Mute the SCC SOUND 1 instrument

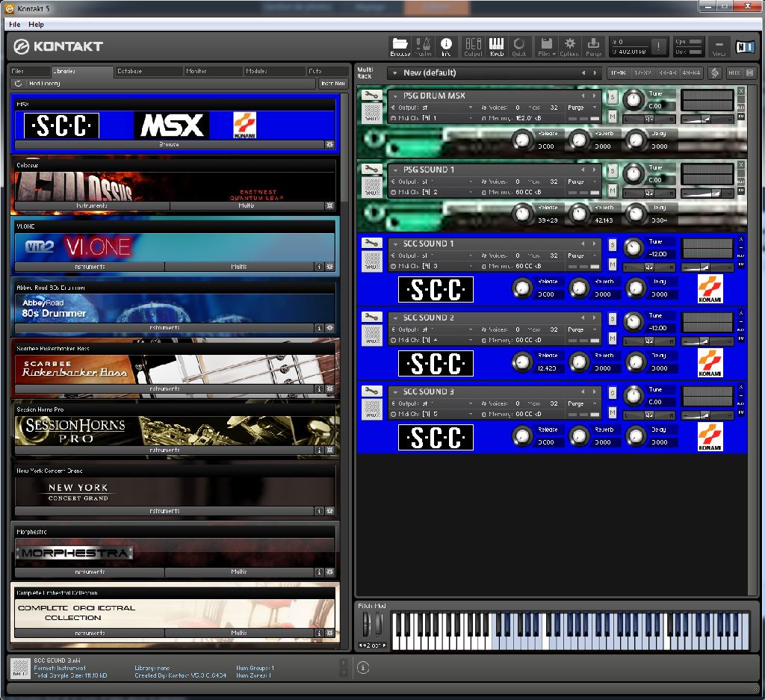tap(613, 264)
